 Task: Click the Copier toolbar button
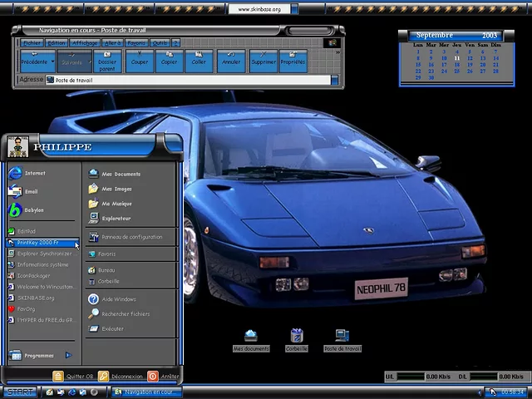(169, 60)
